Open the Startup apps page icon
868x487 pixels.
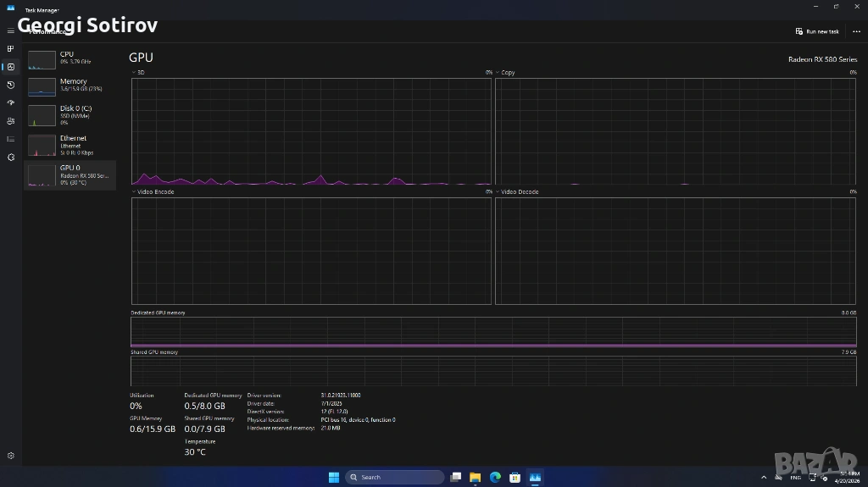coord(11,102)
